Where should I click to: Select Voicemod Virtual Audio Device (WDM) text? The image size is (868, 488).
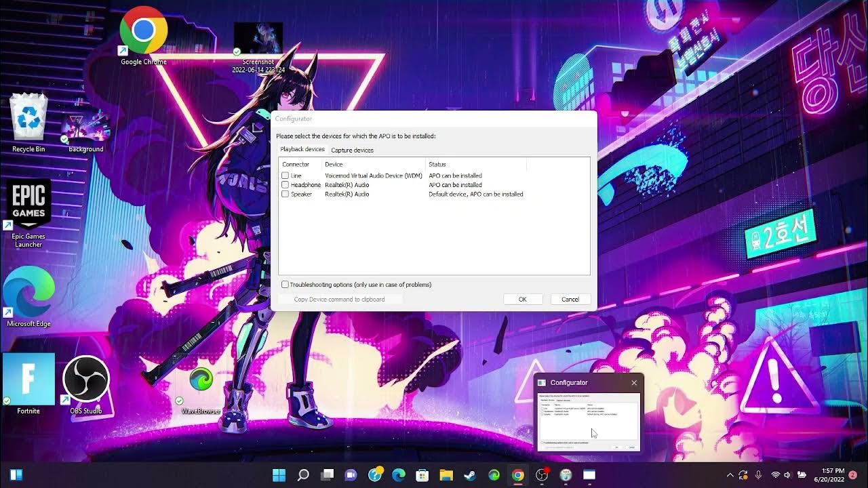click(374, 176)
